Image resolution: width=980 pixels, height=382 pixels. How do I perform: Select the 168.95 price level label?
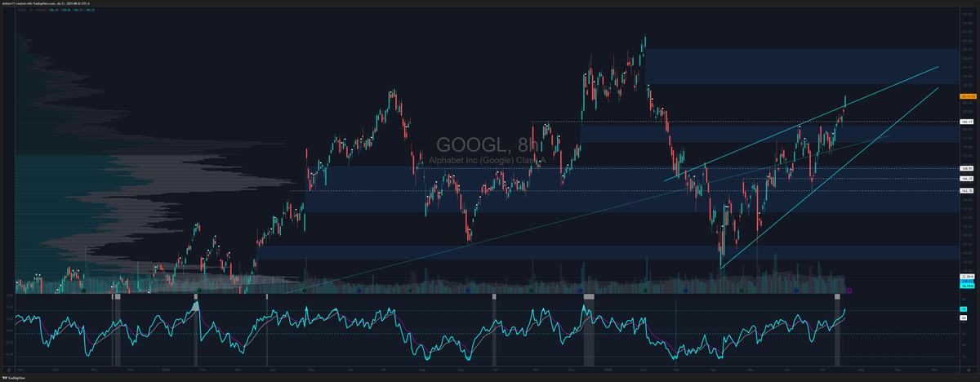tap(966, 168)
